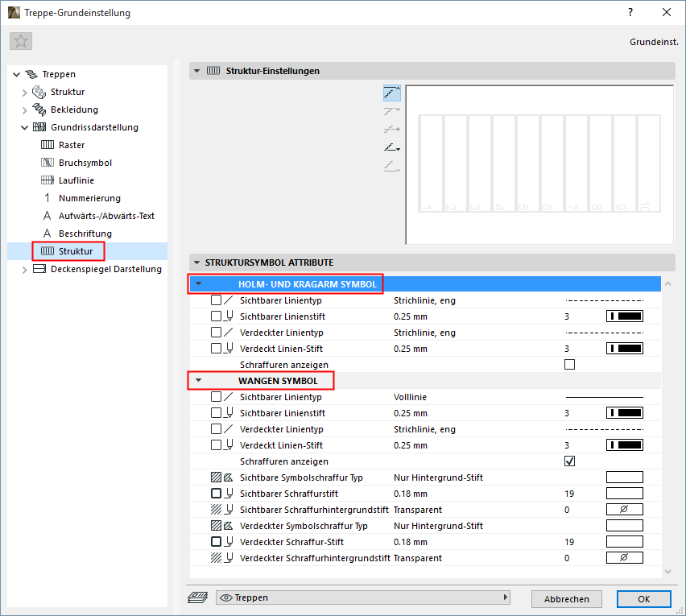The width and height of the screenshot is (686, 616).
Task: Click Sichtbarer Schraffurhintergrundstift transparent swatch
Action: (624, 509)
